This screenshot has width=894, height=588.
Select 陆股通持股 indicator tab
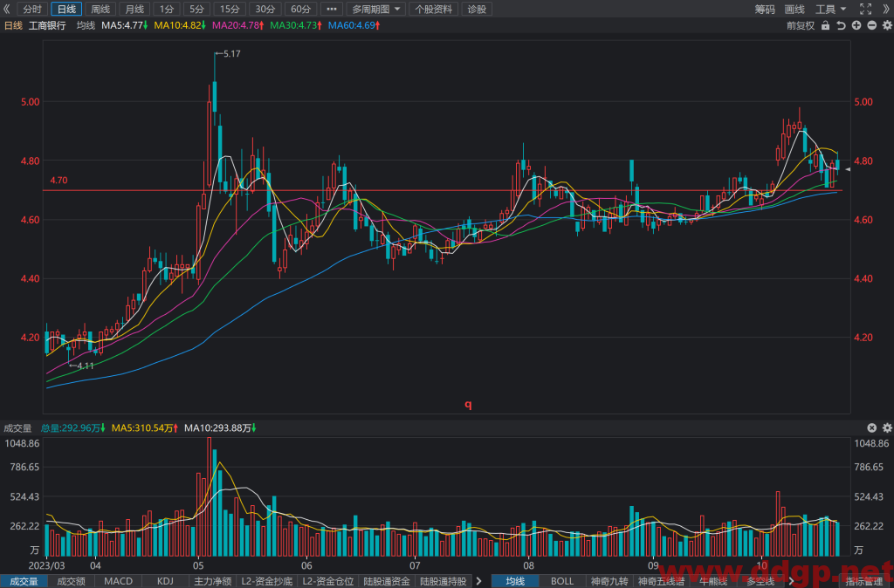tap(444, 581)
